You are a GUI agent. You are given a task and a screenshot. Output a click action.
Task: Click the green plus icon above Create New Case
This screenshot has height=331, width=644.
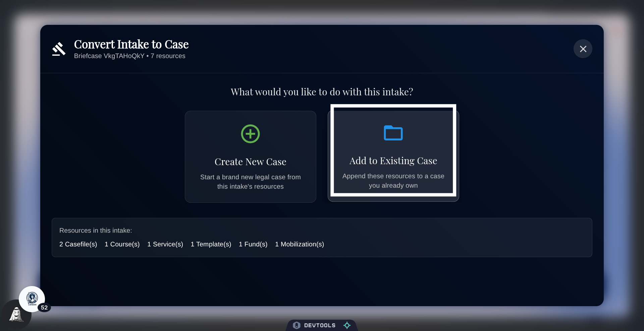pyautogui.click(x=250, y=134)
